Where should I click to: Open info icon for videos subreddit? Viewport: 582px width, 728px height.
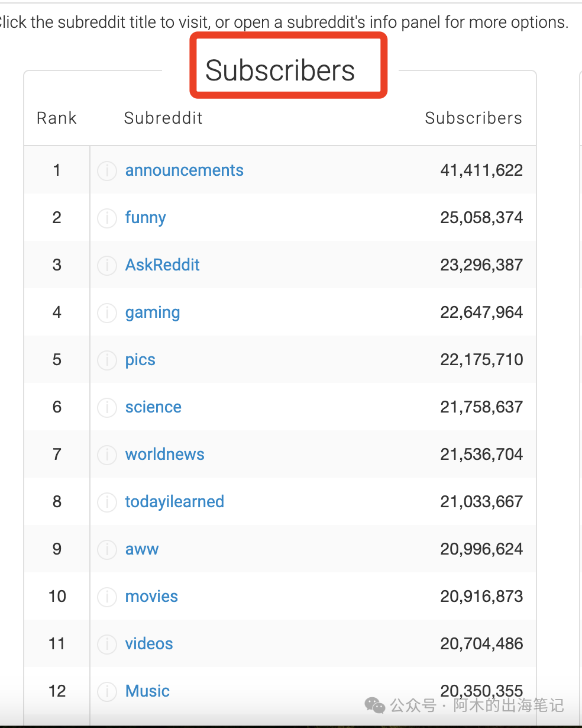(x=107, y=645)
